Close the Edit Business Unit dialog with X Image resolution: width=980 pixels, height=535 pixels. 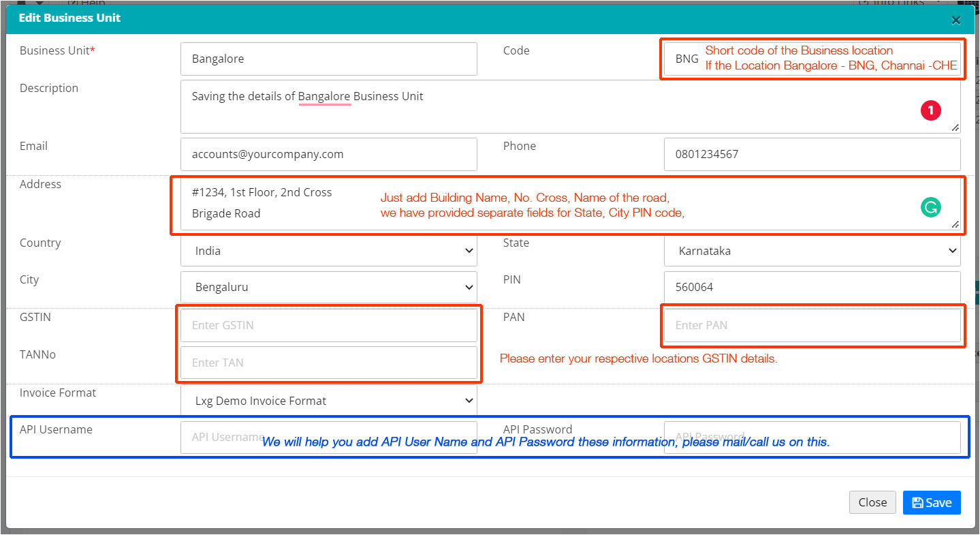coord(956,20)
